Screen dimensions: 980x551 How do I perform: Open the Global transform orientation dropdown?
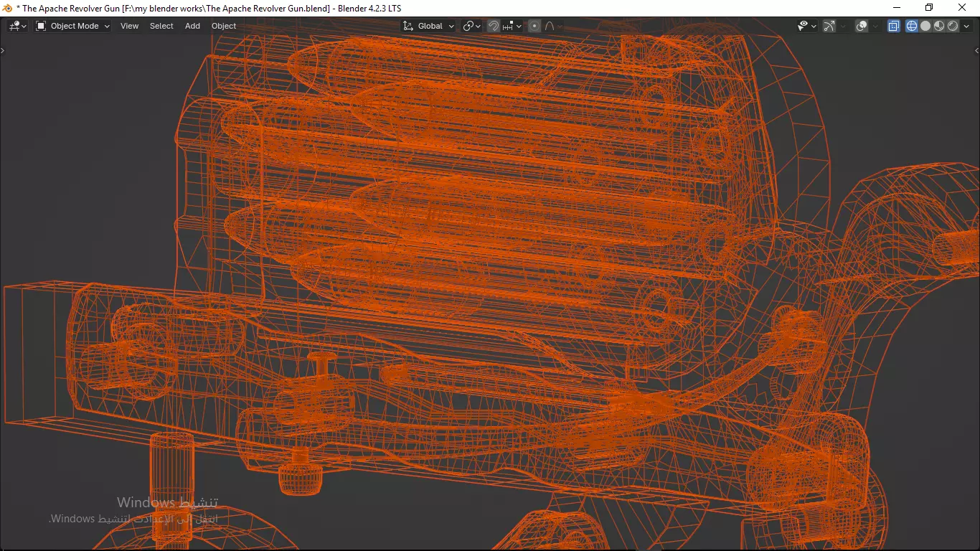[x=428, y=26]
